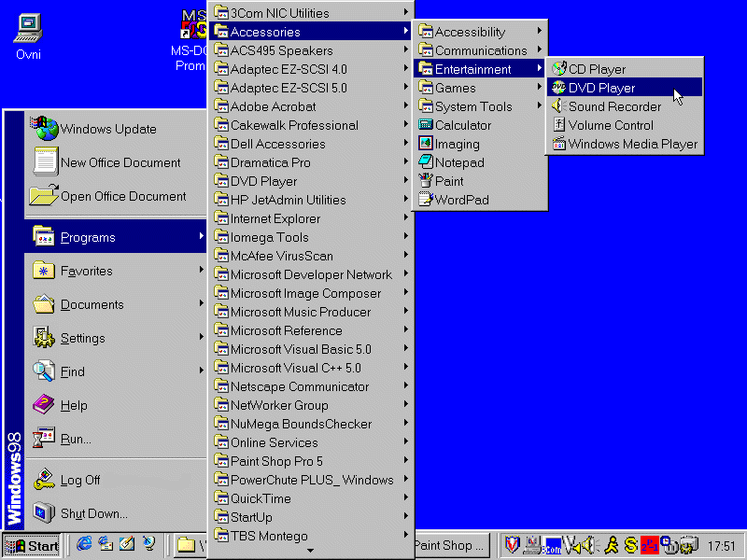Image resolution: width=747 pixels, height=560 pixels.
Task: Expand the Games submenu
Action: click(455, 88)
